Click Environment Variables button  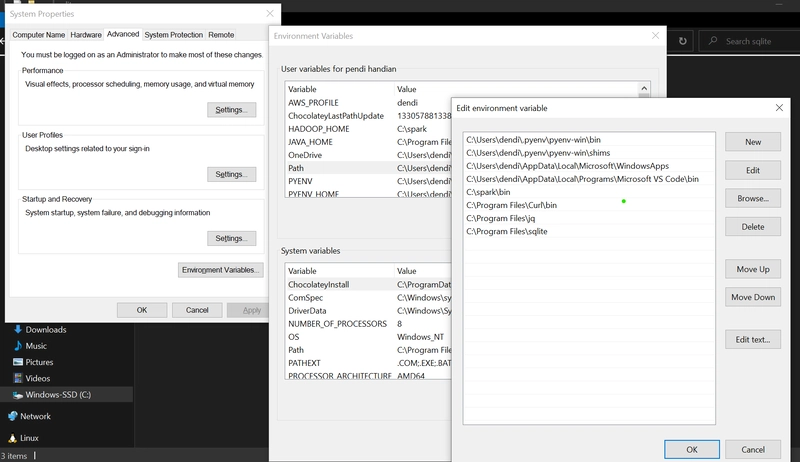(x=220, y=270)
